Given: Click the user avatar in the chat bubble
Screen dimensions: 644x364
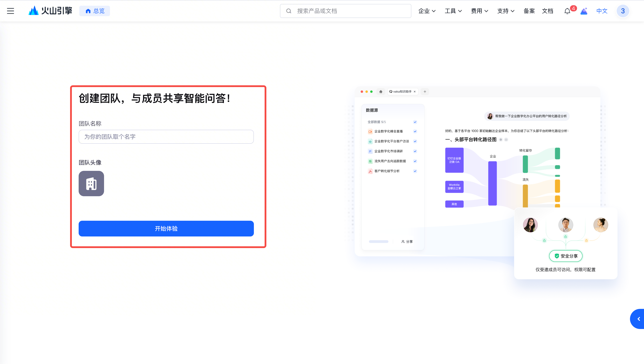Looking at the screenshot, I should click(490, 116).
